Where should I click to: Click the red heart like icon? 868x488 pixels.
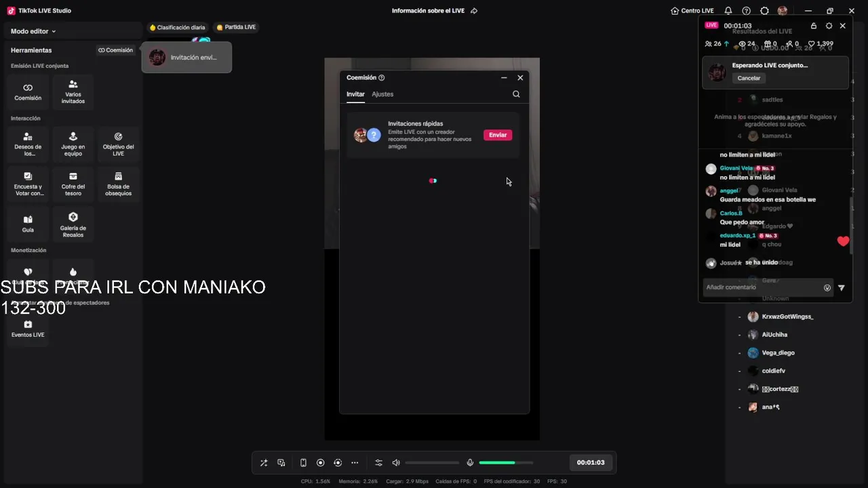click(843, 241)
